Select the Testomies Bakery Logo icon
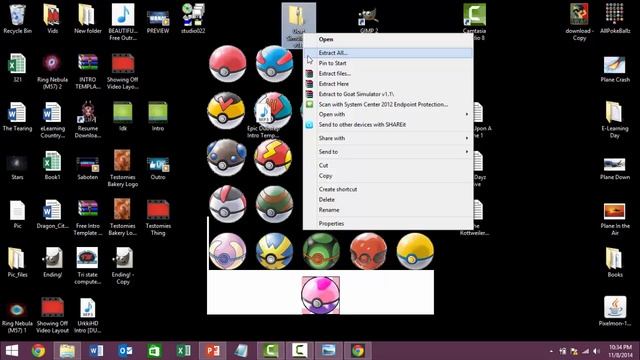Screen dimensions: 640x360 click(x=122, y=169)
